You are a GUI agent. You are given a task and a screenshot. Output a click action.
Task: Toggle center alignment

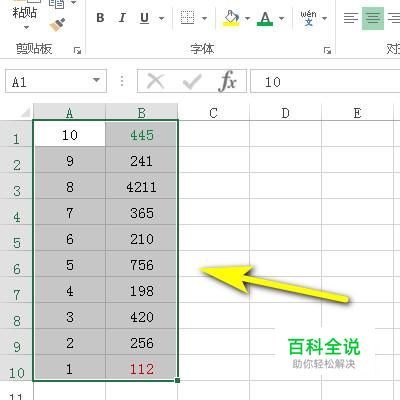[373, 18]
